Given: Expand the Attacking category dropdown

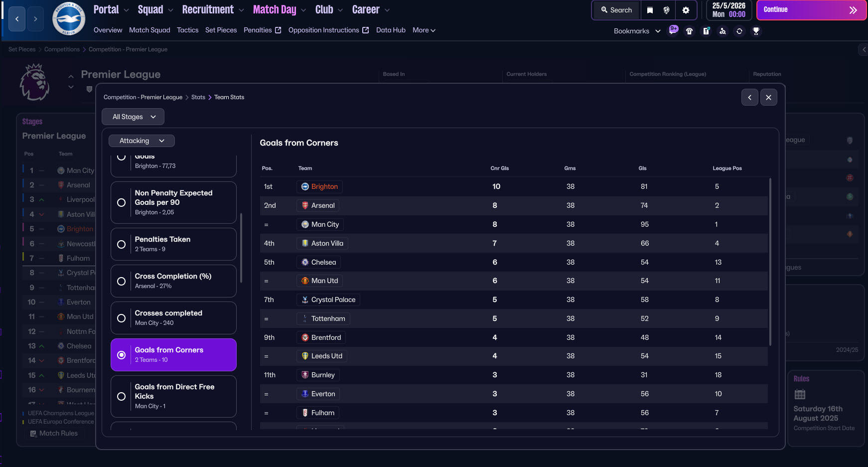Looking at the screenshot, I should click(x=142, y=141).
